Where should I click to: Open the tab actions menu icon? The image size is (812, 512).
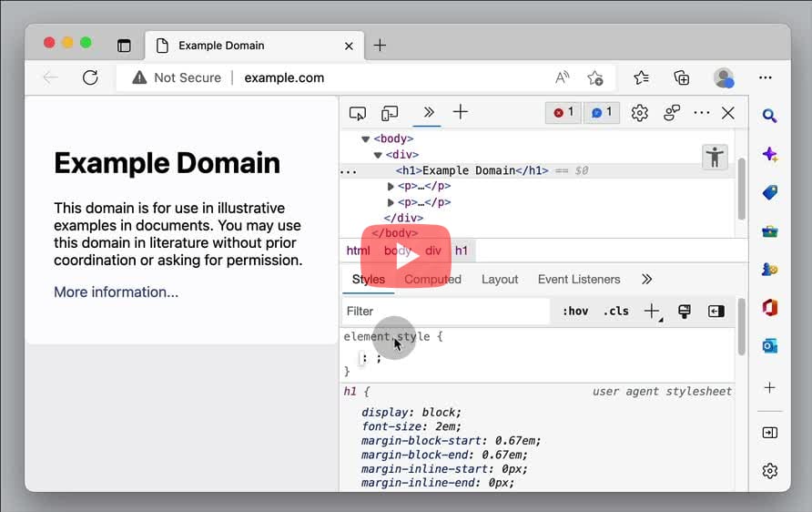pos(124,46)
